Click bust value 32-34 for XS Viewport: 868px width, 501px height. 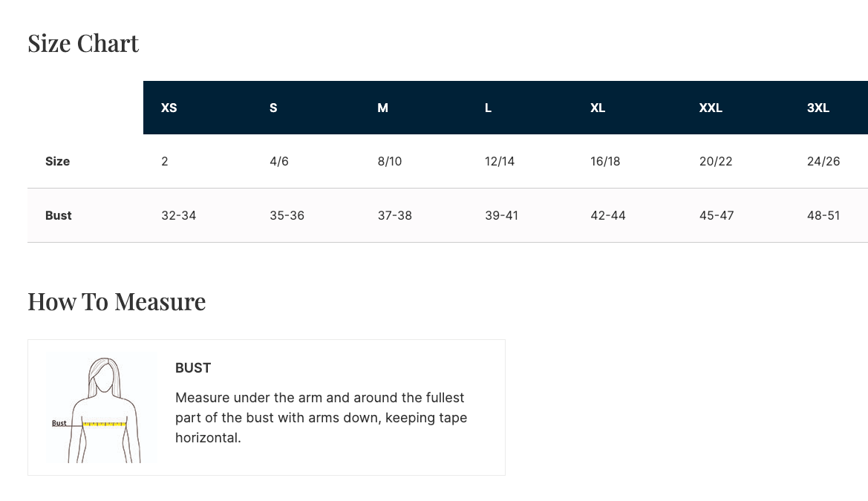point(178,215)
